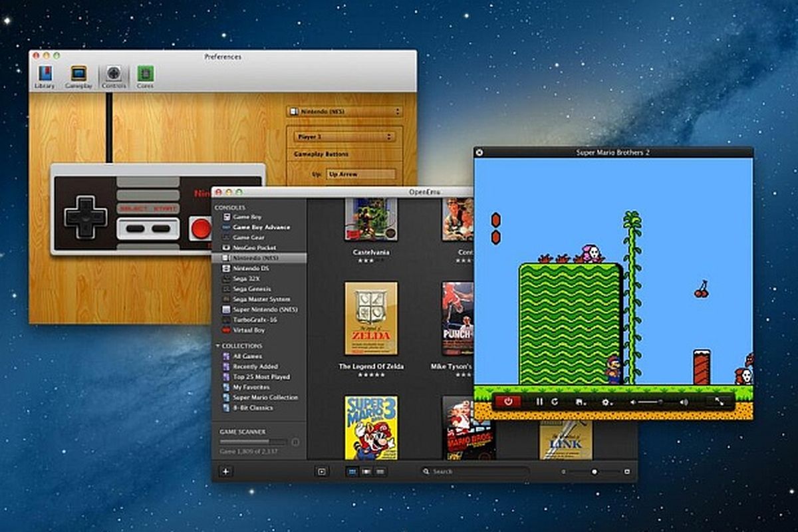Click the large cover size icon beside the slider
798x532 pixels.
(627, 471)
